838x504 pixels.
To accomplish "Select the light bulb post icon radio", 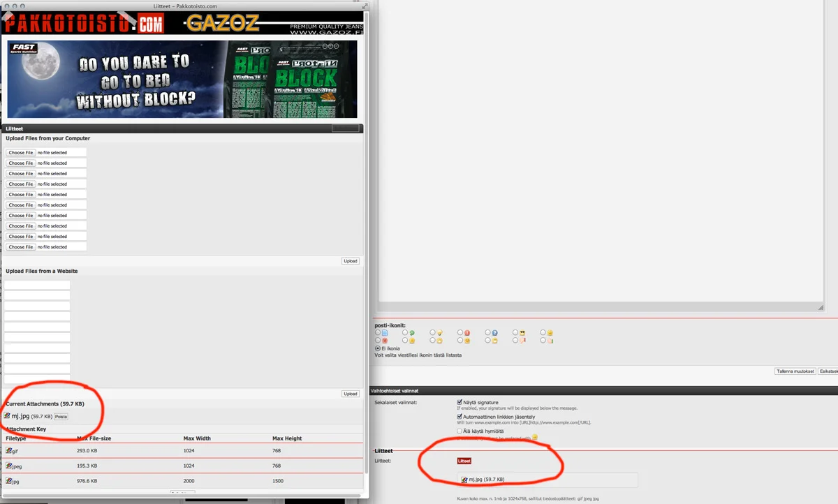I will (433, 333).
